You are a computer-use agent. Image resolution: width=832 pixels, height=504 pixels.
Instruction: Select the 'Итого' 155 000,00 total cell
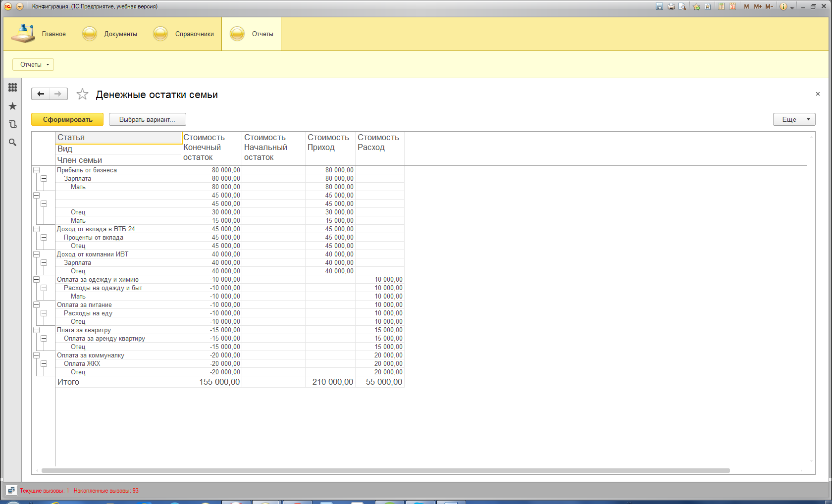point(211,382)
